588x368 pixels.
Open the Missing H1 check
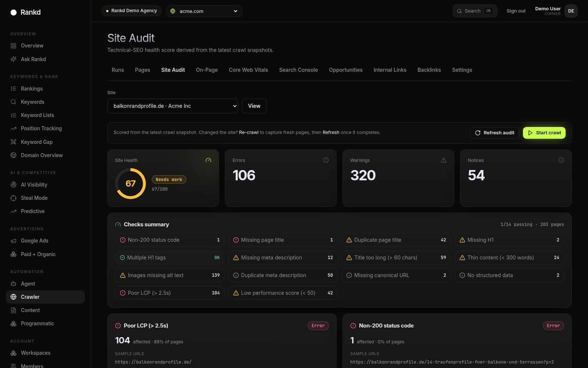tap(509, 240)
